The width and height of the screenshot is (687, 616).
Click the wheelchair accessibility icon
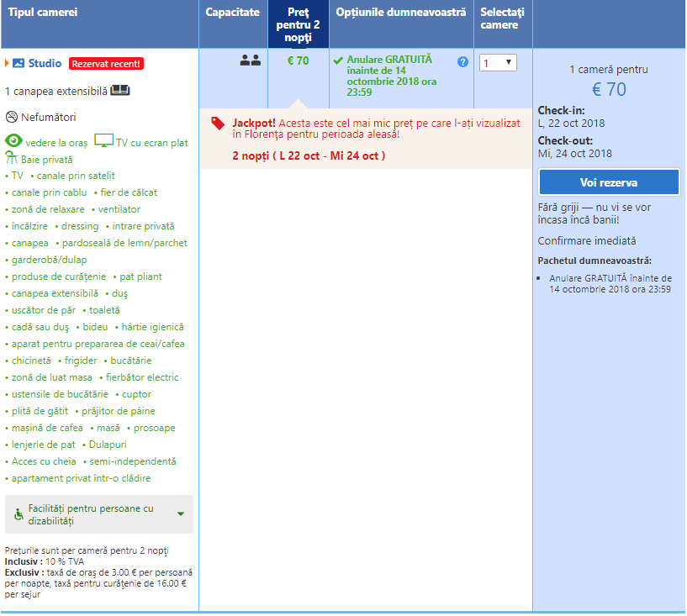pyautogui.click(x=18, y=514)
